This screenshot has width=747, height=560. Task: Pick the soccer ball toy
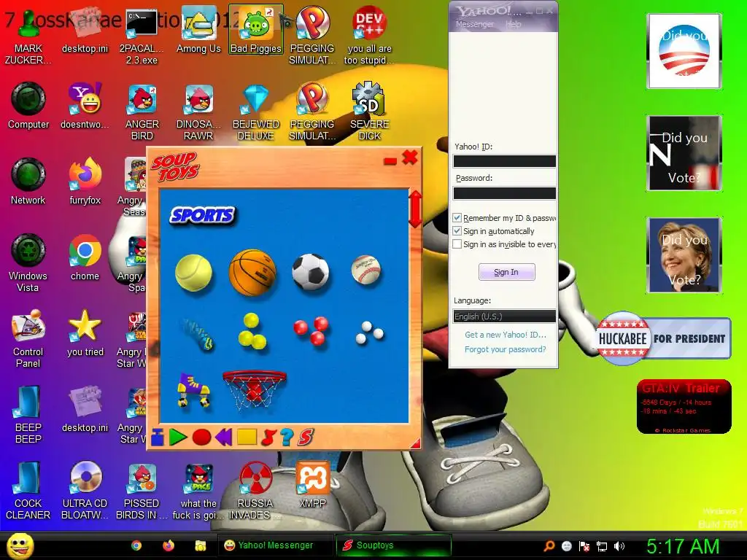pos(311,272)
